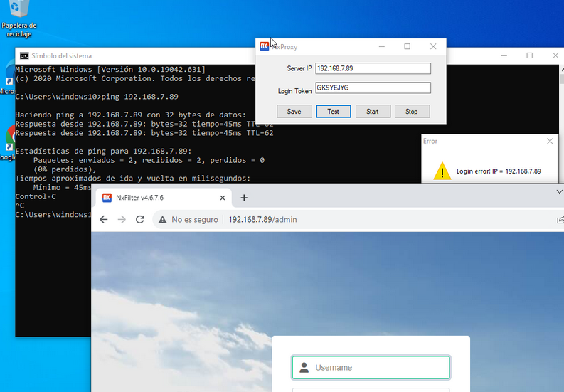Screen dimensions: 564x392
Task: Click into the Login Token field
Action: pos(373,88)
